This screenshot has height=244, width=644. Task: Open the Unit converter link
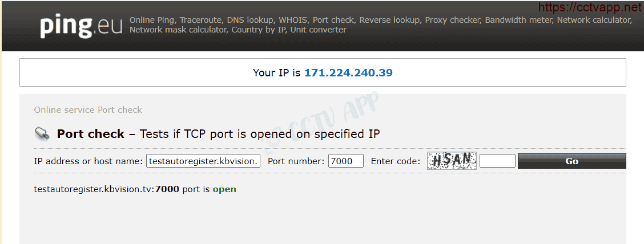click(319, 30)
